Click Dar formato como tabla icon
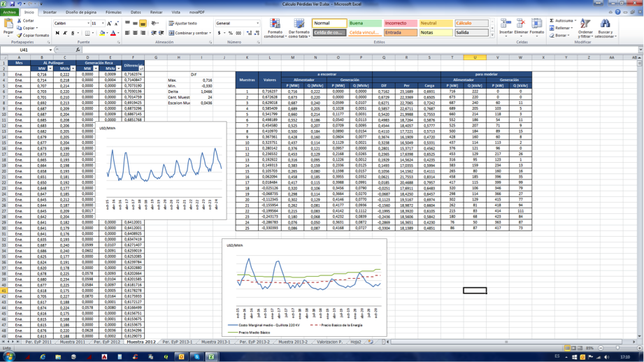Screen dimensions: 644x362 tap(299, 27)
